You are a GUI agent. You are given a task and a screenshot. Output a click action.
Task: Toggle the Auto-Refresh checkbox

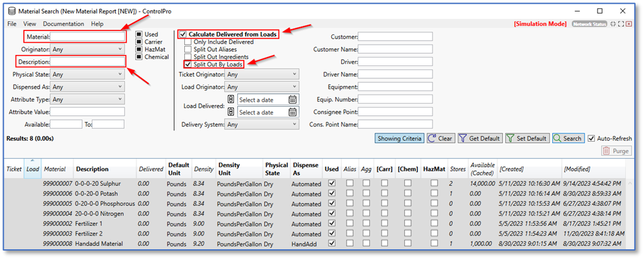pos(591,139)
